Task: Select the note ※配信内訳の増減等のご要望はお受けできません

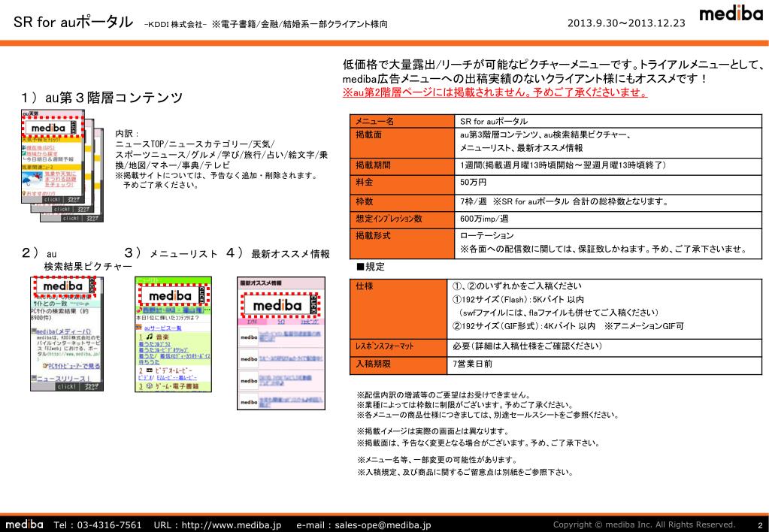Action: point(444,394)
